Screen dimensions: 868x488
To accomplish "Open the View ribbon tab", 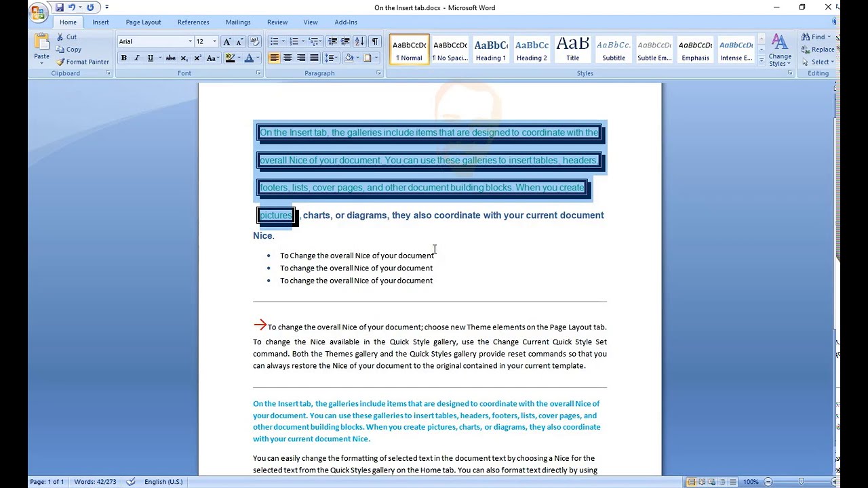I will coord(311,22).
